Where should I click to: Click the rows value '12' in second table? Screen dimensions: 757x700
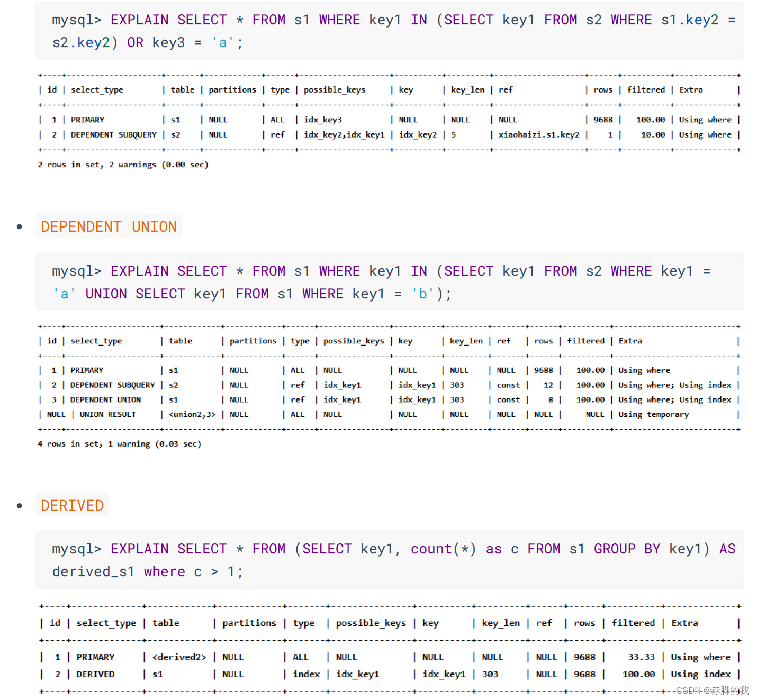pos(548,385)
